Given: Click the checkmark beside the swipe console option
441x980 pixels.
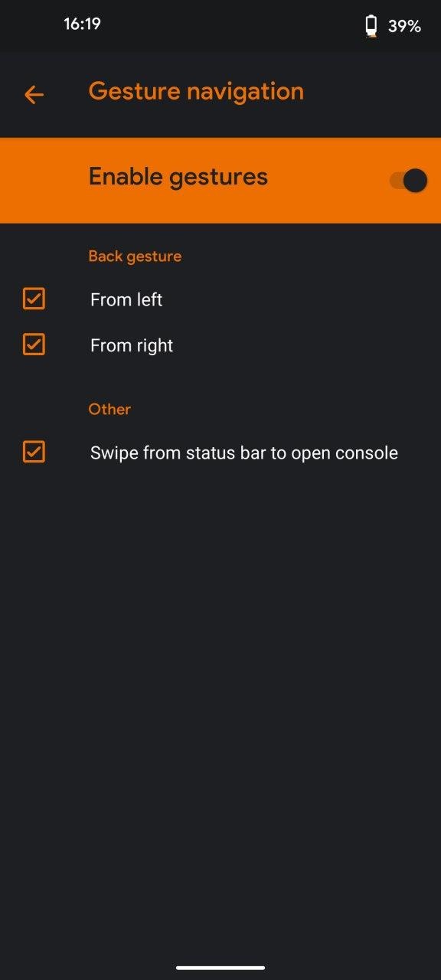Looking at the screenshot, I should [x=34, y=452].
